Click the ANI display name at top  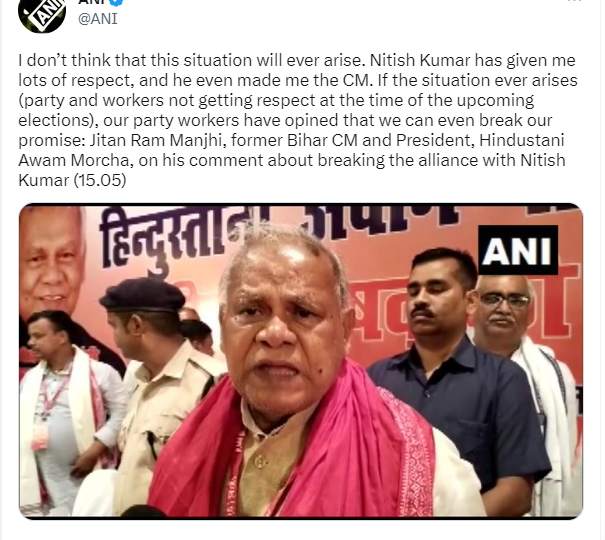point(93,2)
